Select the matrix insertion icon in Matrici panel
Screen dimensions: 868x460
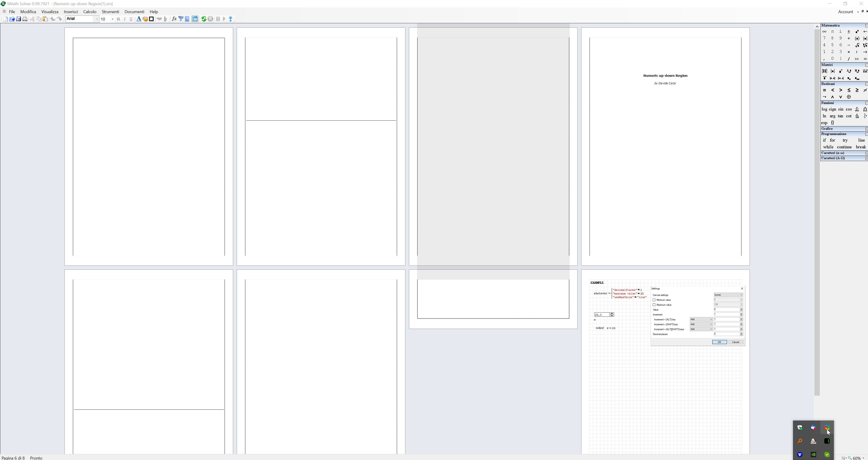[x=825, y=71]
